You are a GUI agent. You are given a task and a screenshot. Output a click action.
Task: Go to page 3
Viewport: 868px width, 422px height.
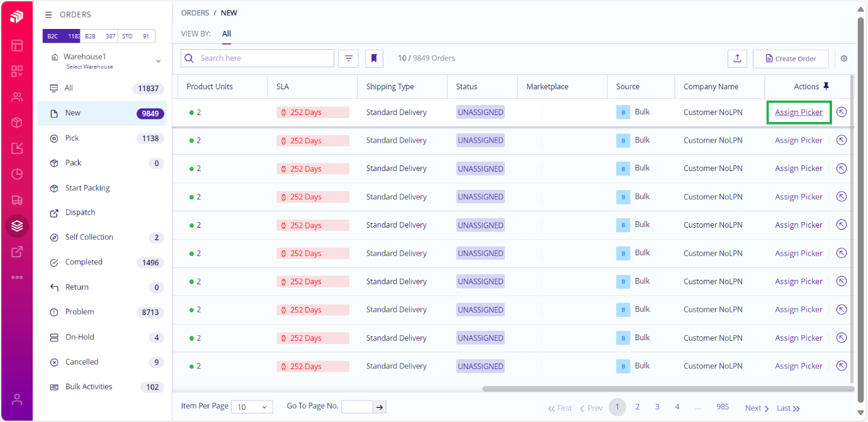click(657, 407)
